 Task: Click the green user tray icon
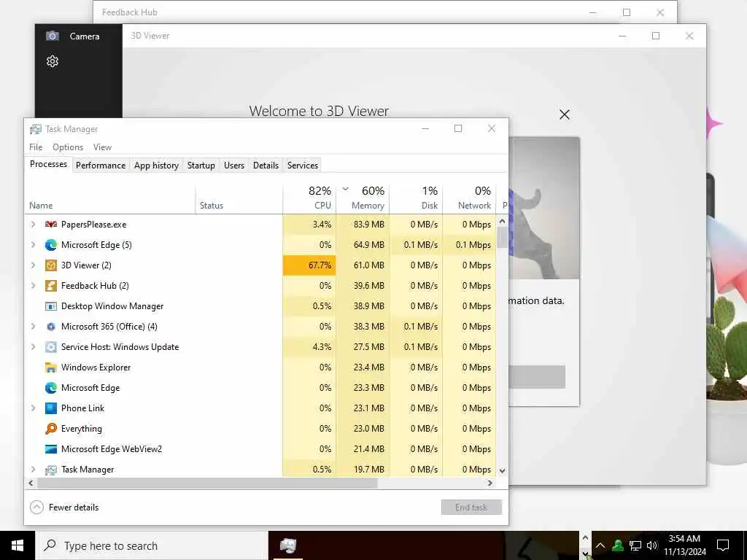coord(618,545)
